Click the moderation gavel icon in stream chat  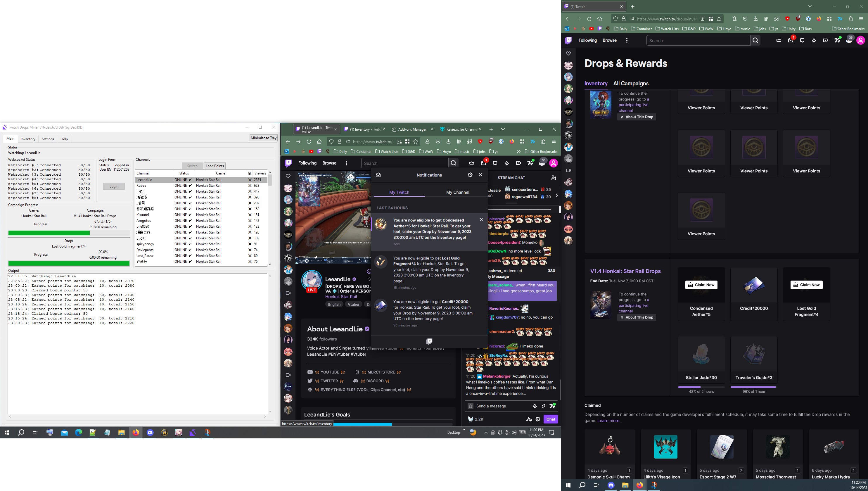click(529, 419)
